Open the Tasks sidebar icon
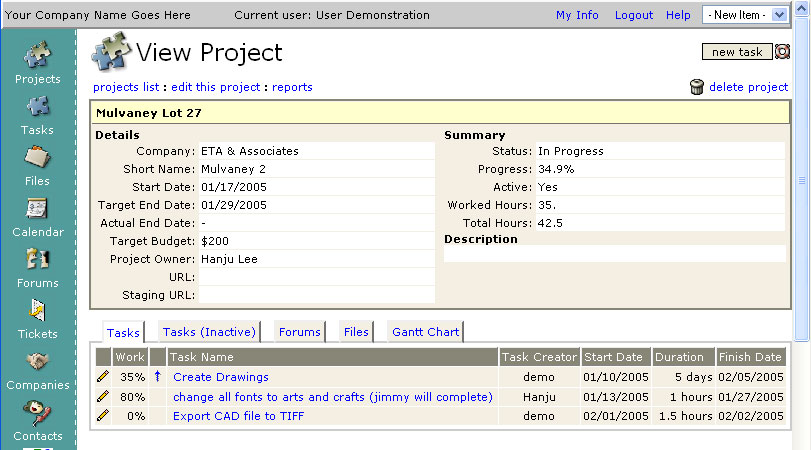 (x=38, y=107)
